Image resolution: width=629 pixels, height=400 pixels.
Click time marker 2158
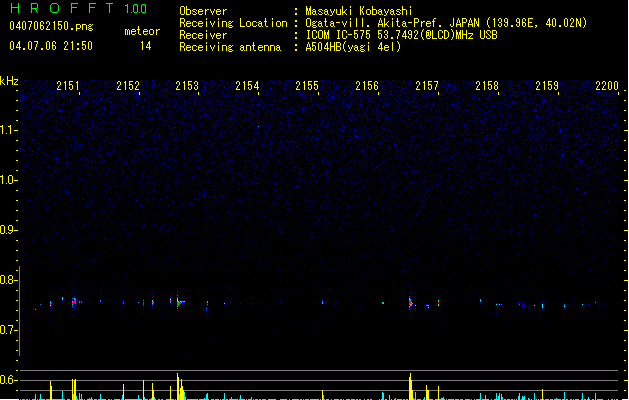pyautogui.click(x=487, y=86)
